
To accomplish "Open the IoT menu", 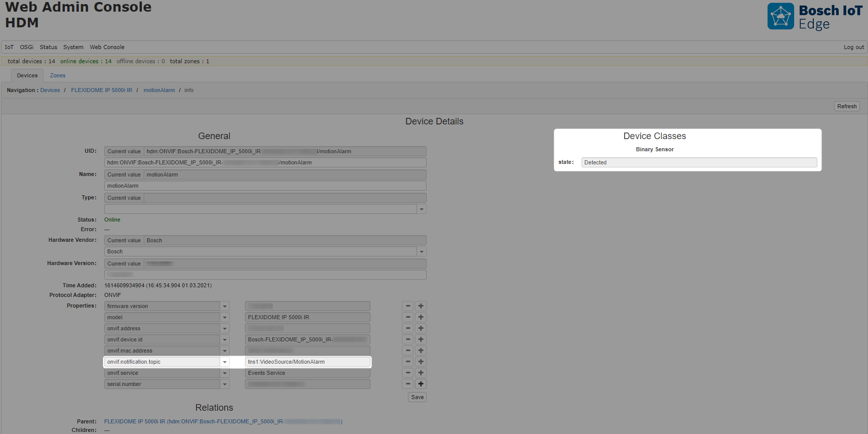I will pyautogui.click(x=9, y=47).
